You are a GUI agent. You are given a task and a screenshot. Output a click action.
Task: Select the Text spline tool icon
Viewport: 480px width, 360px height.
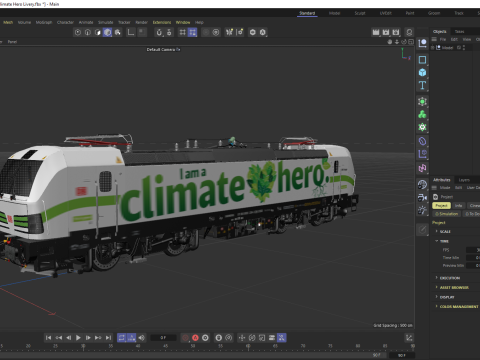click(x=422, y=85)
